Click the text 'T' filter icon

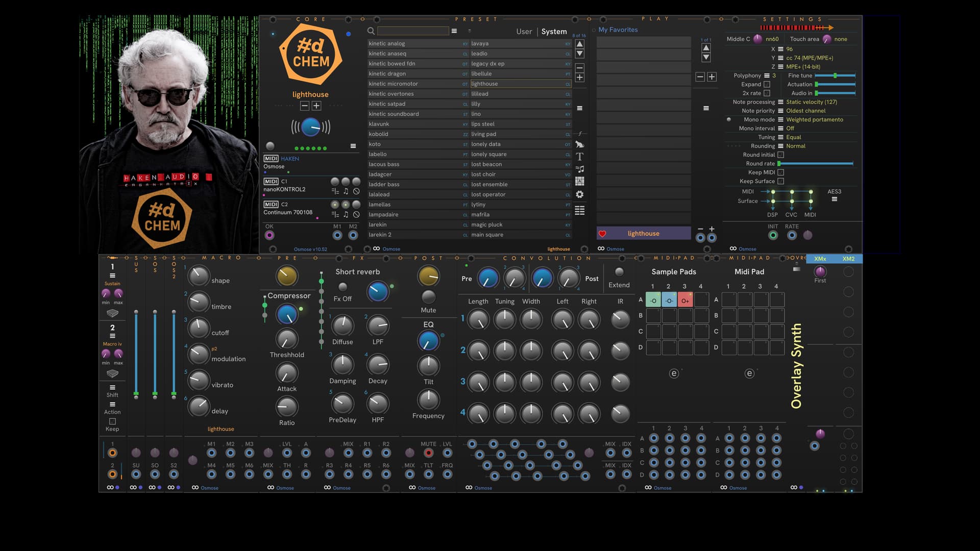point(579,157)
